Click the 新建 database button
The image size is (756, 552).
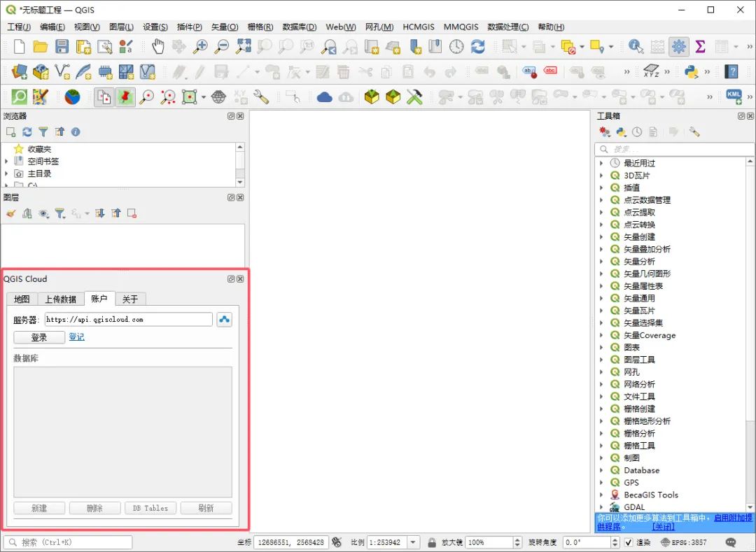click(39, 508)
